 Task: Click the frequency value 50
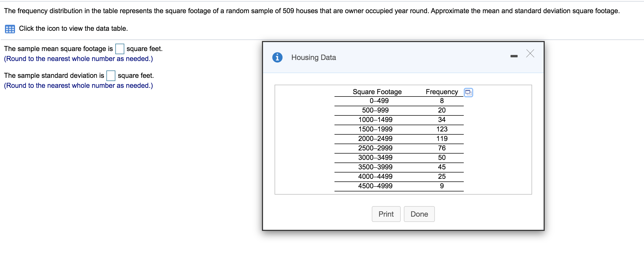click(x=442, y=158)
